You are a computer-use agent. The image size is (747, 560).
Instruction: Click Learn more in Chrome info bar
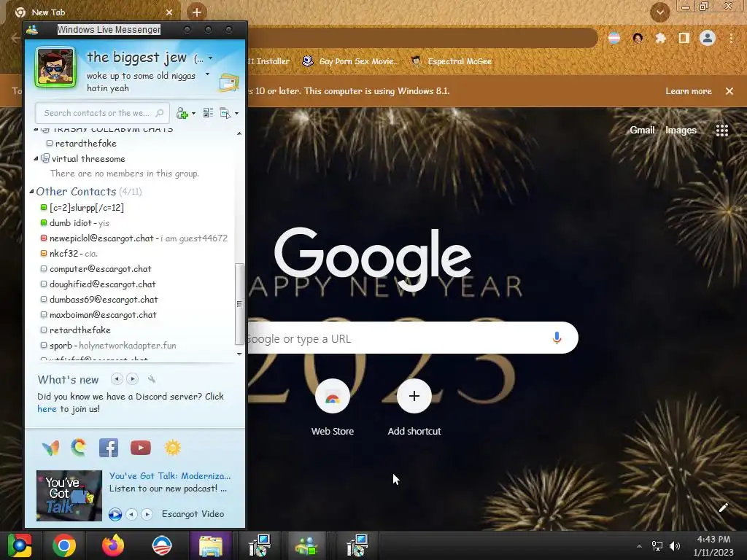coord(689,91)
